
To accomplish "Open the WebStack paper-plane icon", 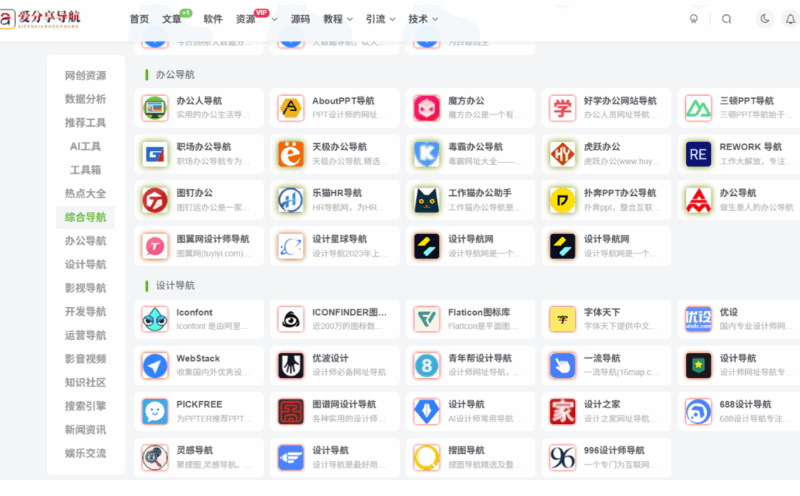I will 155,365.
